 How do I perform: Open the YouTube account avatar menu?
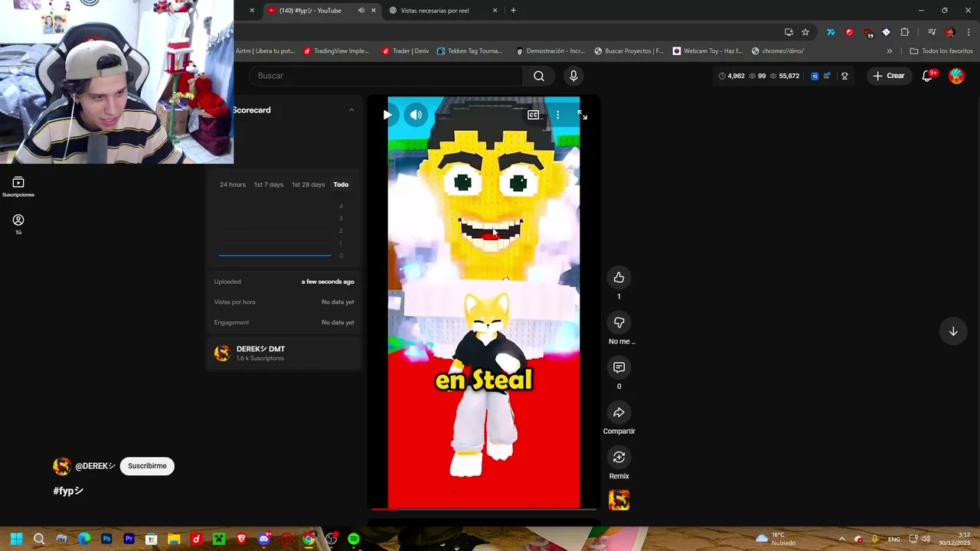coord(956,76)
